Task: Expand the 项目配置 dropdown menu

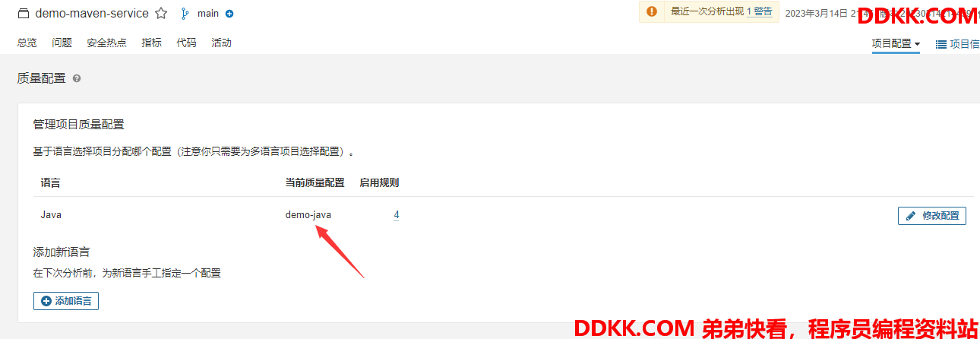Action: tap(896, 44)
